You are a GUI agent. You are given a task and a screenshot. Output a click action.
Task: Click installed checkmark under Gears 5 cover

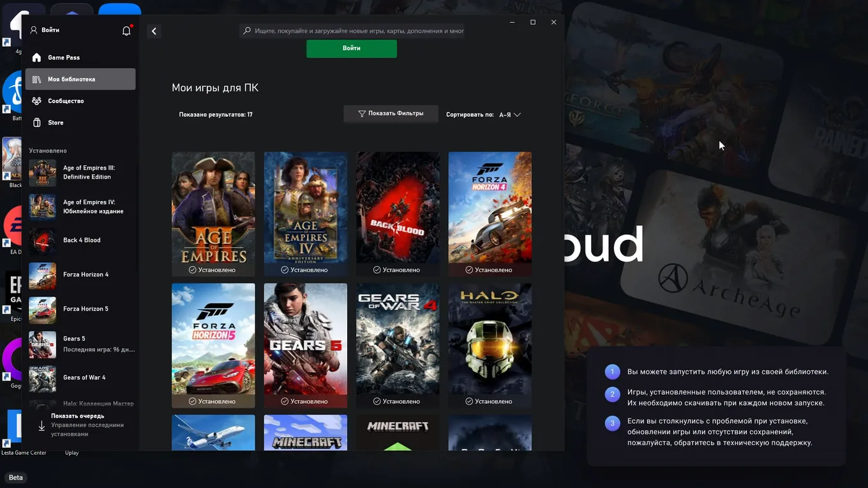tap(285, 401)
